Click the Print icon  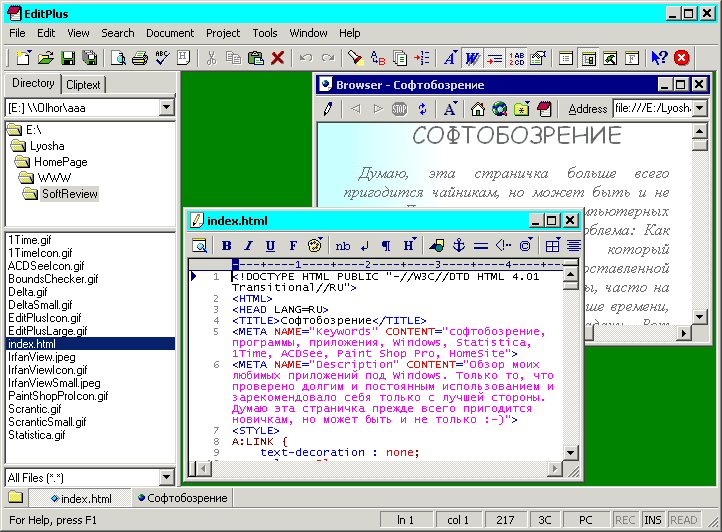click(x=140, y=58)
